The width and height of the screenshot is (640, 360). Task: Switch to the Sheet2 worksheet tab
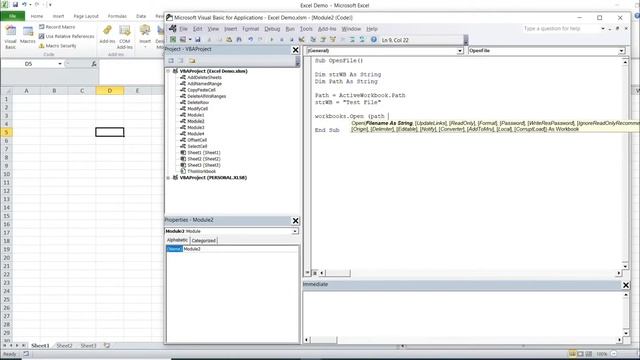pyautogui.click(x=64, y=345)
